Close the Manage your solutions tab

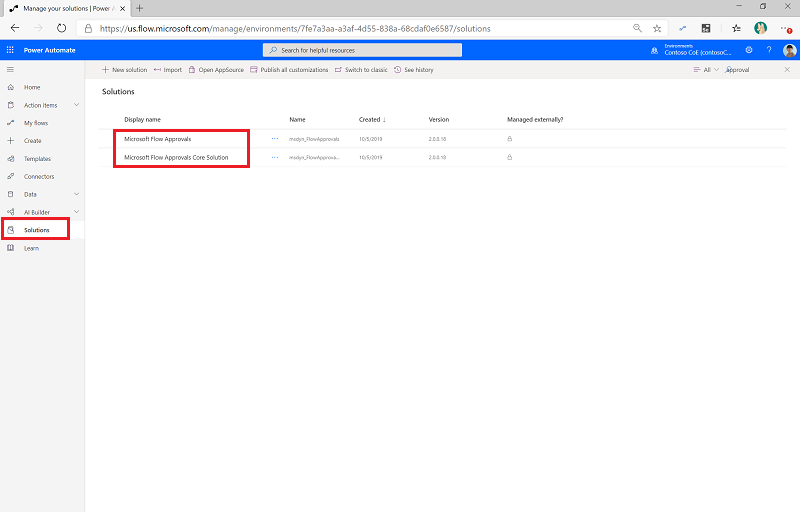click(122, 8)
